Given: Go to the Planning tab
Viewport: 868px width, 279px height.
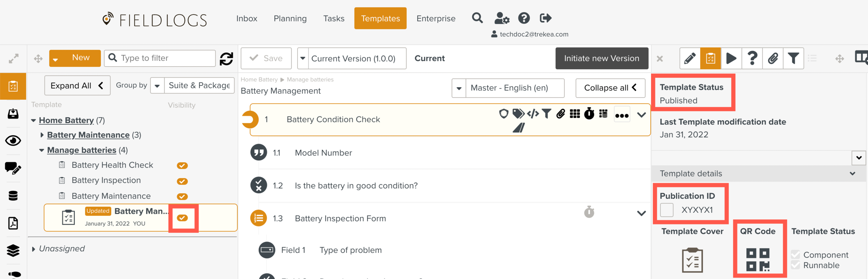Looking at the screenshot, I should click(x=290, y=18).
